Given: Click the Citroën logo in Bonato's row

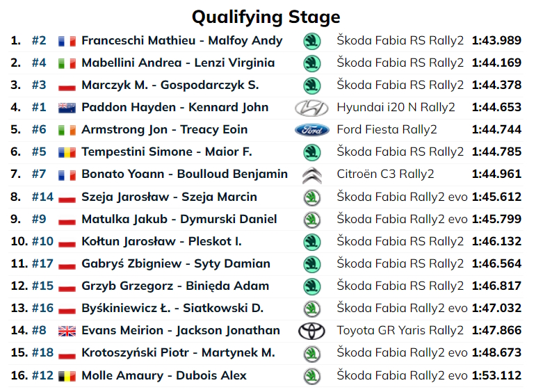Looking at the screenshot, I should [311, 174].
